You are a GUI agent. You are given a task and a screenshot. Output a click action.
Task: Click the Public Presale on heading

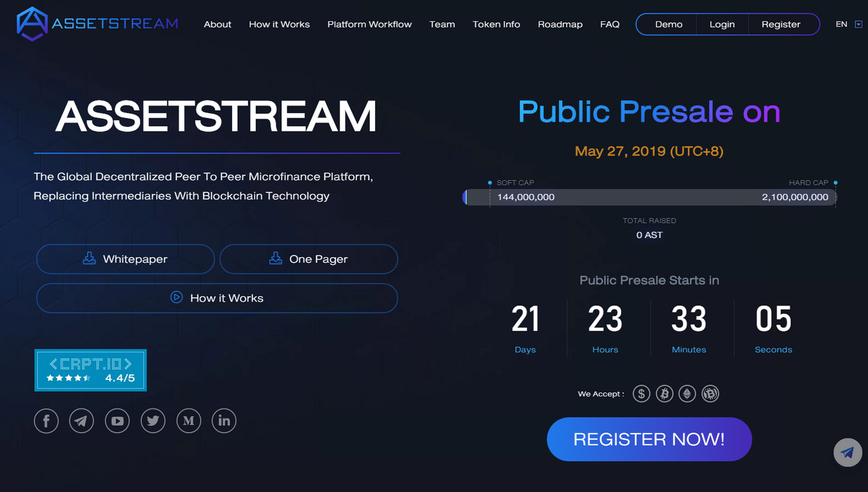tap(649, 112)
